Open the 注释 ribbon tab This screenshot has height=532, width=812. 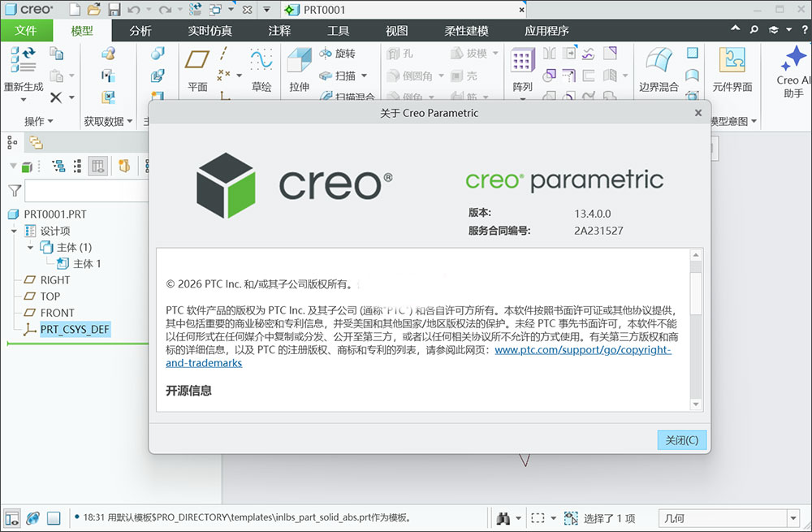point(279,31)
